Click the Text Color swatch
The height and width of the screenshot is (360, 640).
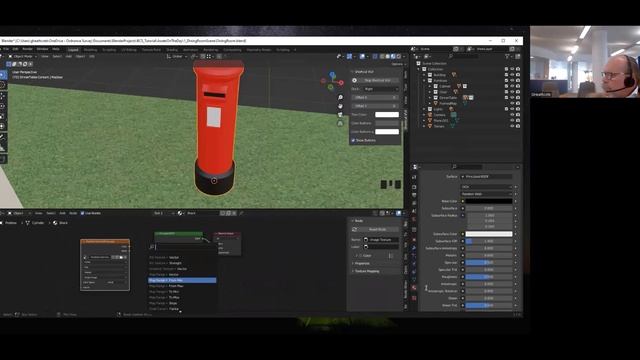point(387,115)
